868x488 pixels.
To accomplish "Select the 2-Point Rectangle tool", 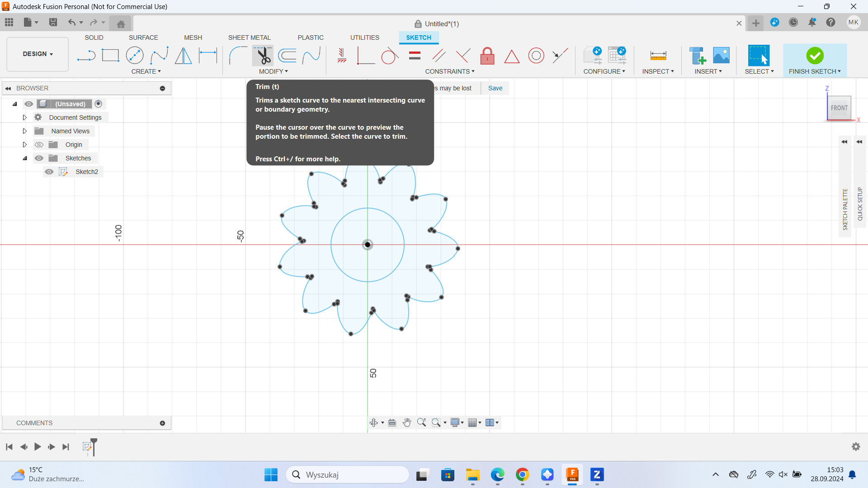I will pos(110,56).
